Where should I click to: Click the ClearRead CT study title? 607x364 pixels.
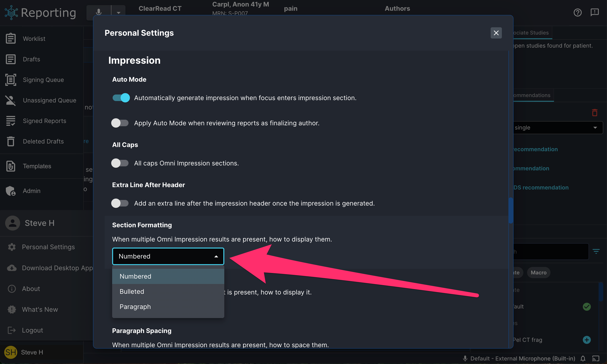click(x=160, y=9)
